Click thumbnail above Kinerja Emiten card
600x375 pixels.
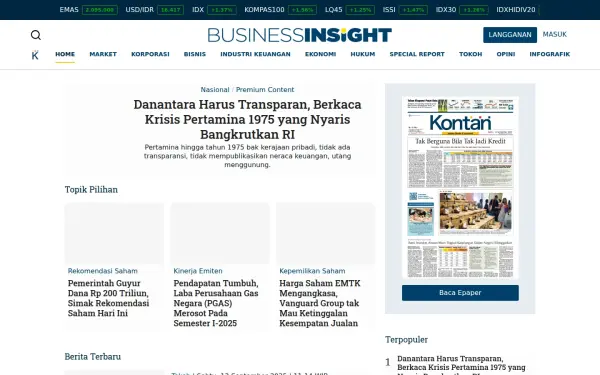tap(220, 233)
